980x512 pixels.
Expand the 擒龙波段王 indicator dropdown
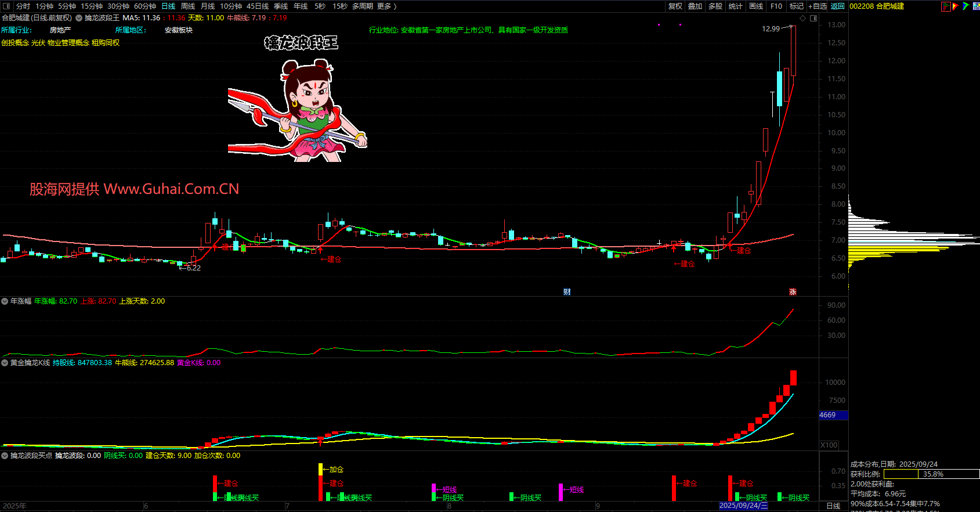click(79, 18)
